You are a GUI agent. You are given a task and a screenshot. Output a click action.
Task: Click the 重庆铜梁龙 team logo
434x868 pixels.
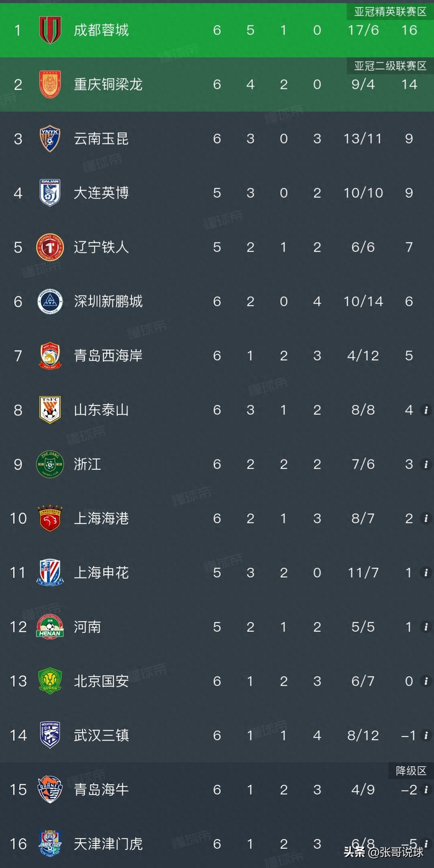tap(50, 84)
